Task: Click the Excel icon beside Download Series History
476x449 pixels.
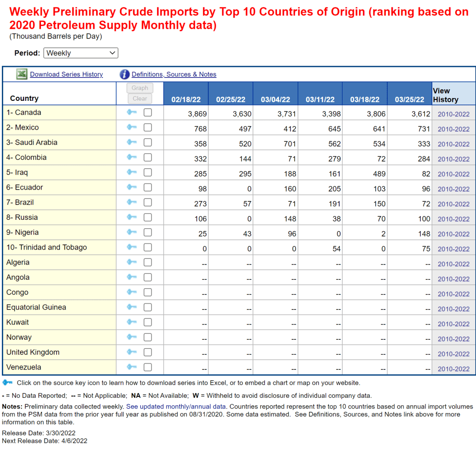Action: (21, 74)
